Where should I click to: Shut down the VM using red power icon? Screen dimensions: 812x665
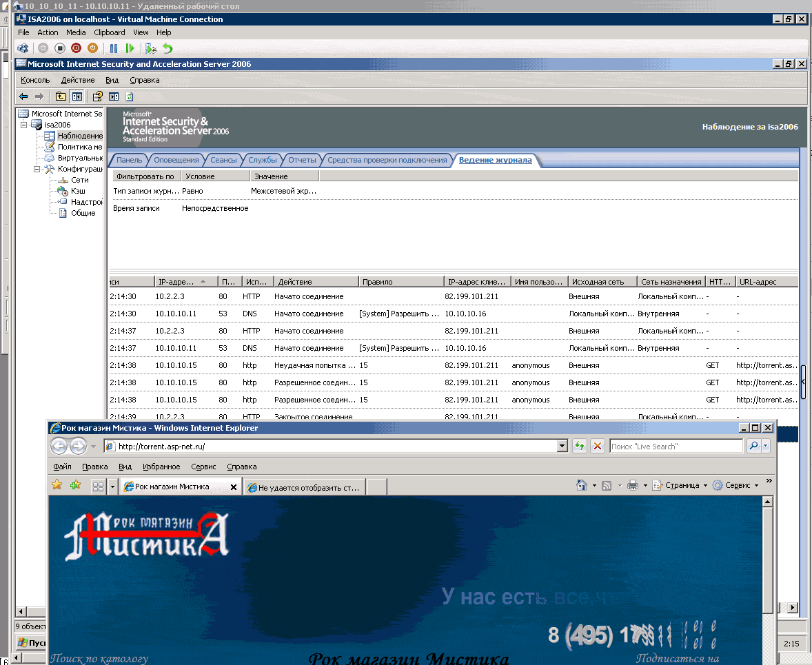coord(76,48)
